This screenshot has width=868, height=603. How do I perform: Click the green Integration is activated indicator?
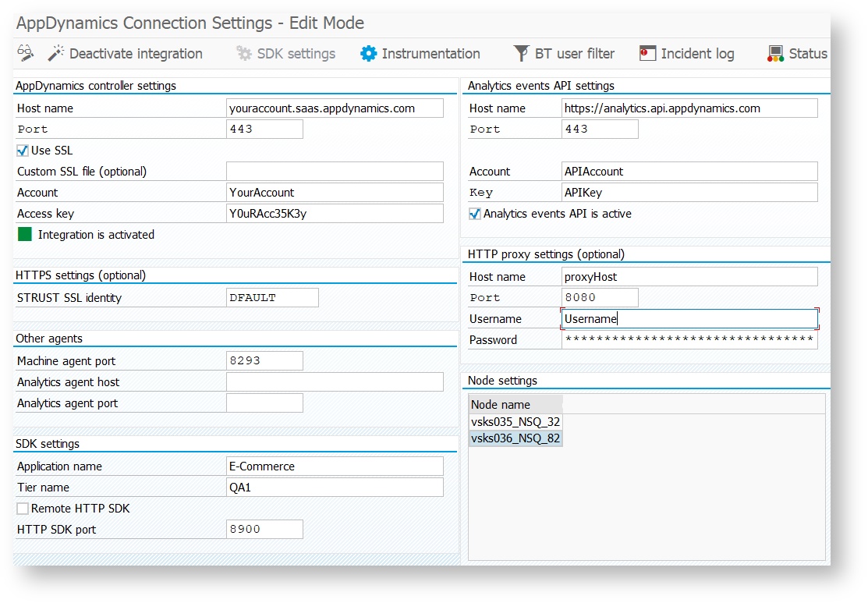(x=25, y=234)
